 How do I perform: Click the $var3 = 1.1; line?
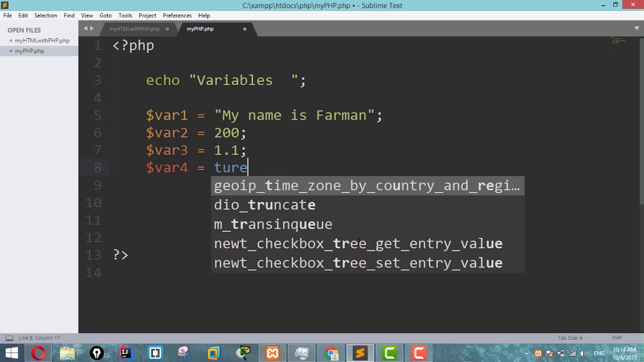click(196, 150)
